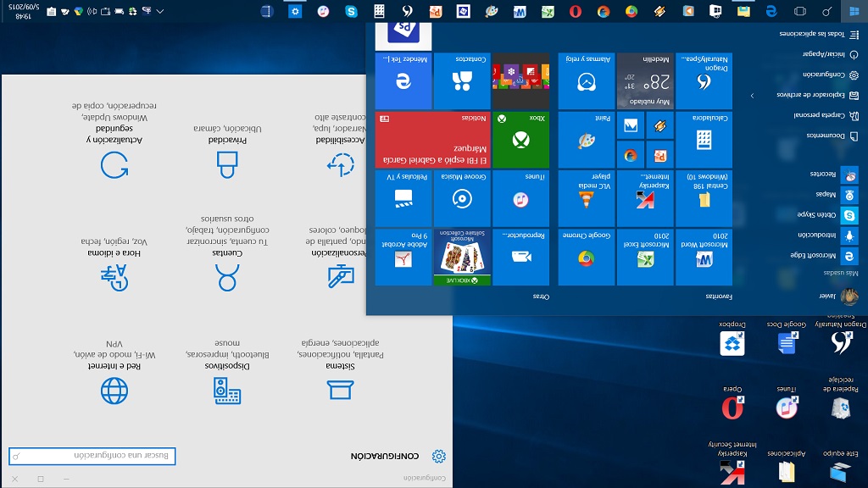Open the Reproductor tile with camera icon
Image resolution: width=868 pixels, height=488 pixels.
521,257
